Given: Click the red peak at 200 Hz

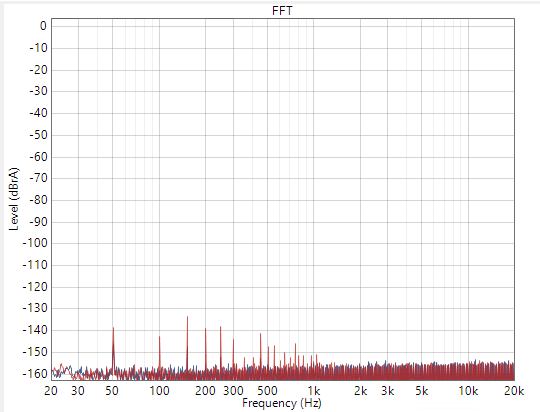Looking at the screenshot, I should [206, 328].
